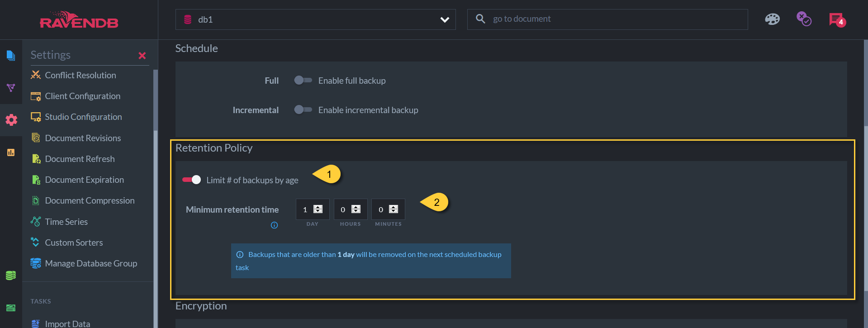Click the Document Refresh icon

click(36, 159)
